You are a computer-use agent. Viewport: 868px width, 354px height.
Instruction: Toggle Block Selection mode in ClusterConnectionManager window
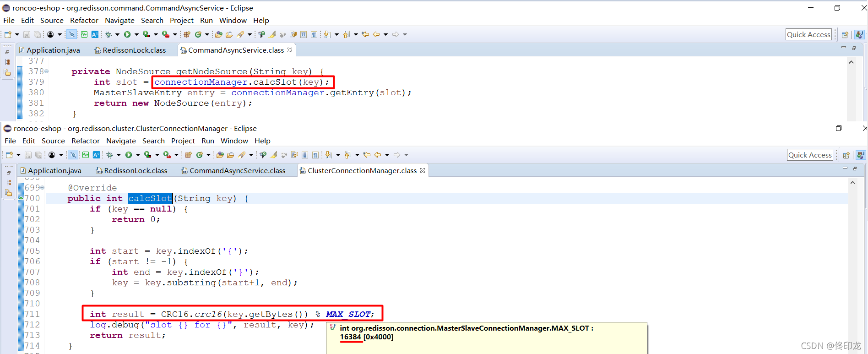[305, 155]
